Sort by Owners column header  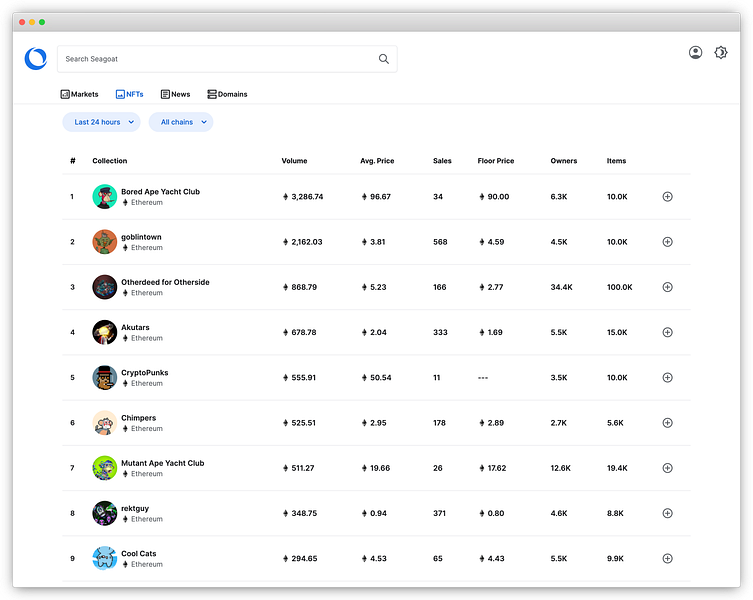click(x=564, y=161)
